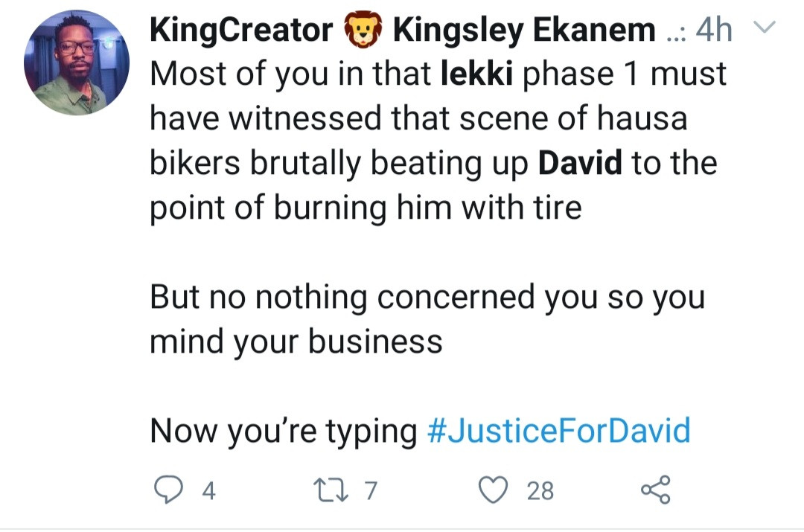Viewport: 804px width, 532px height.
Task: Click the 'mind your business' line
Action: (x=296, y=342)
